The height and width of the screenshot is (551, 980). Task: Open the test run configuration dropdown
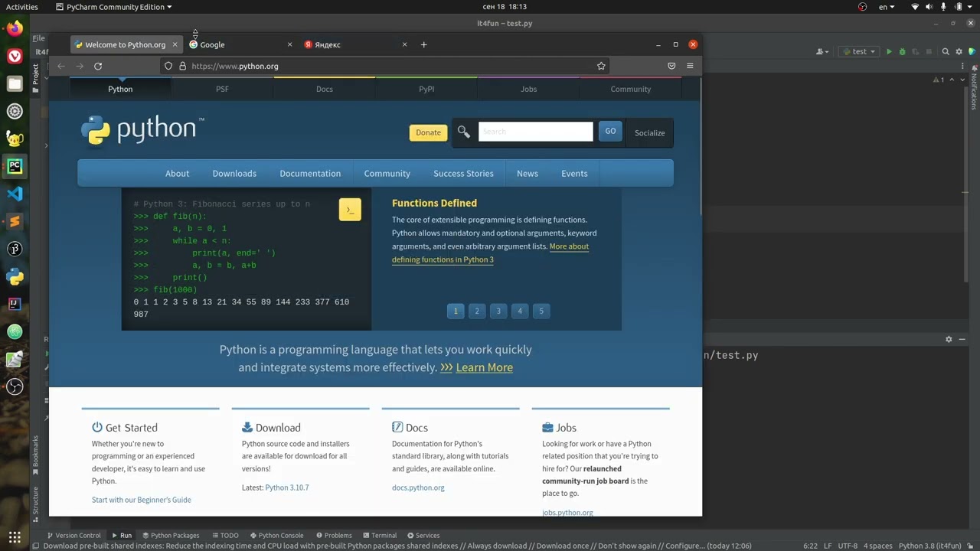coord(859,51)
